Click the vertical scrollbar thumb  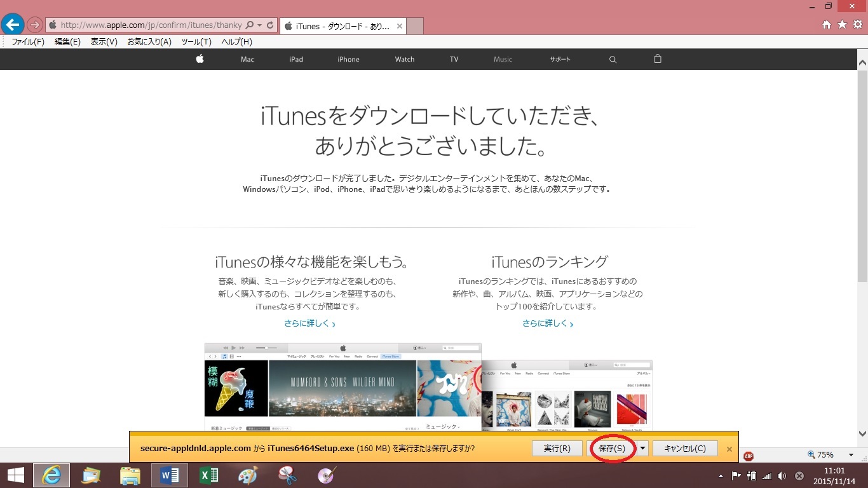[862, 176]
